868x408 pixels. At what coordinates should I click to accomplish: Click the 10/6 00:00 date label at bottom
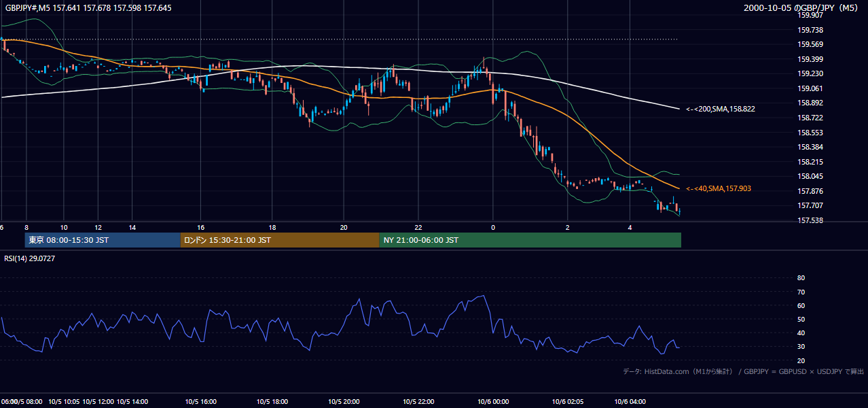pos(493,402)
